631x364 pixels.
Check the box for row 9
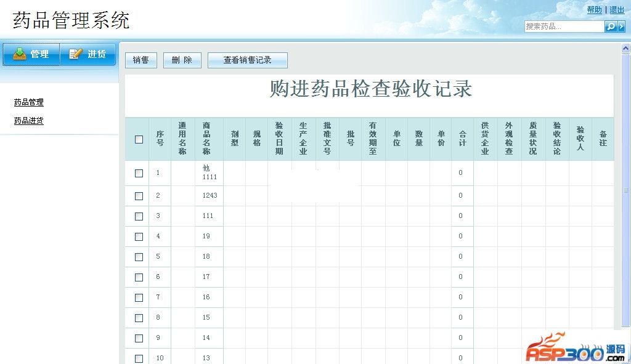139,338
